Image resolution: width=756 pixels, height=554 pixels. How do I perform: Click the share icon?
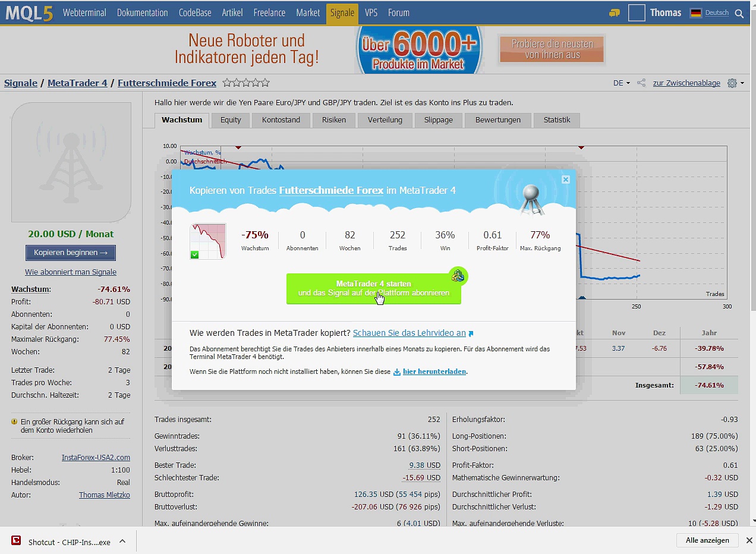pyautogui.click(x=641, y=83)
